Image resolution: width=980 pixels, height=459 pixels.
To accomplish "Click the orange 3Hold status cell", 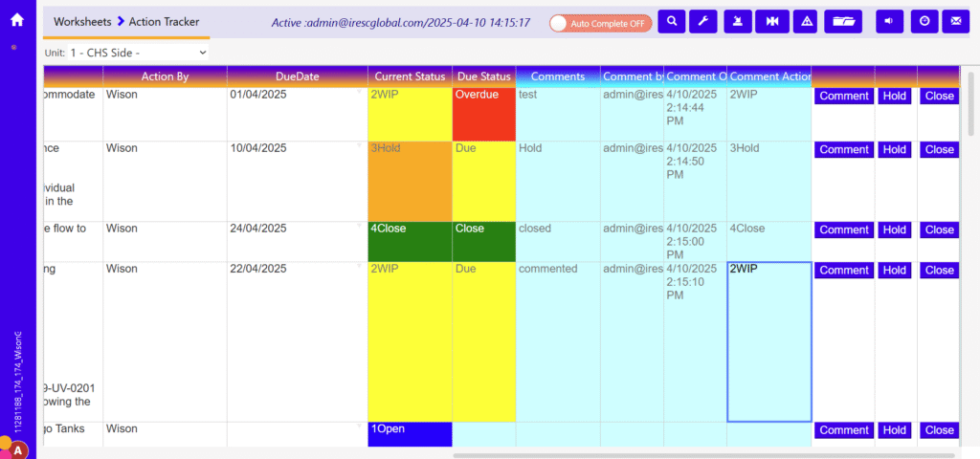I will click(x=410, y=182).
